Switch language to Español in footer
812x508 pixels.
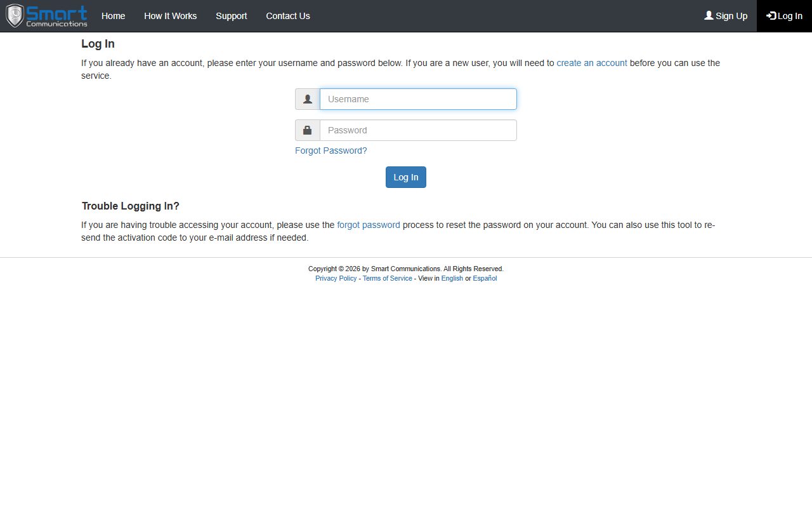click(x=485, y=279)
